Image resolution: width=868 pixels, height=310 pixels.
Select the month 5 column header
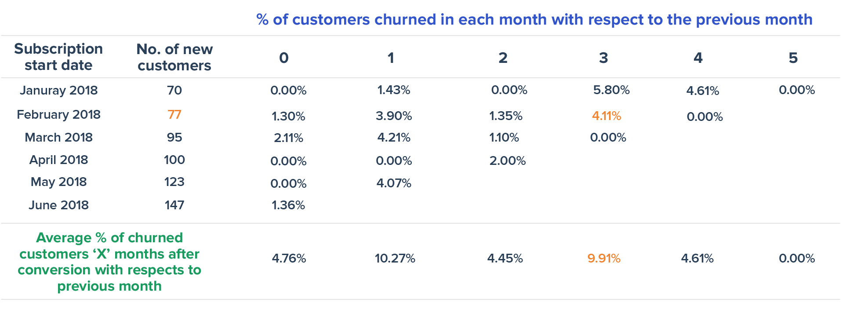click(x=793, y=58)
